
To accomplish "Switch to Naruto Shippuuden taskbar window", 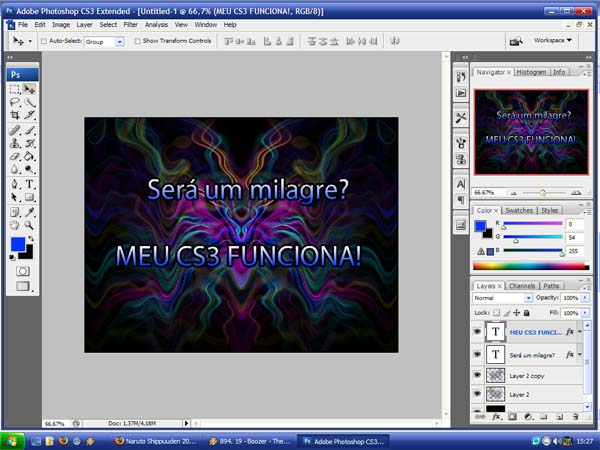I will coord(156,441).
